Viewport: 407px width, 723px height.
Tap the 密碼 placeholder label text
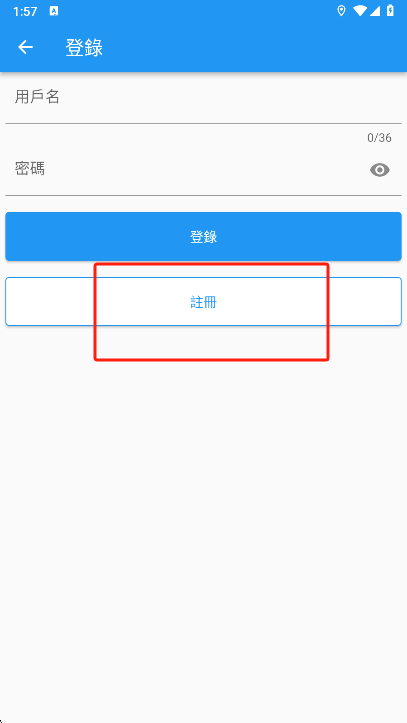(x=29, y=169)
